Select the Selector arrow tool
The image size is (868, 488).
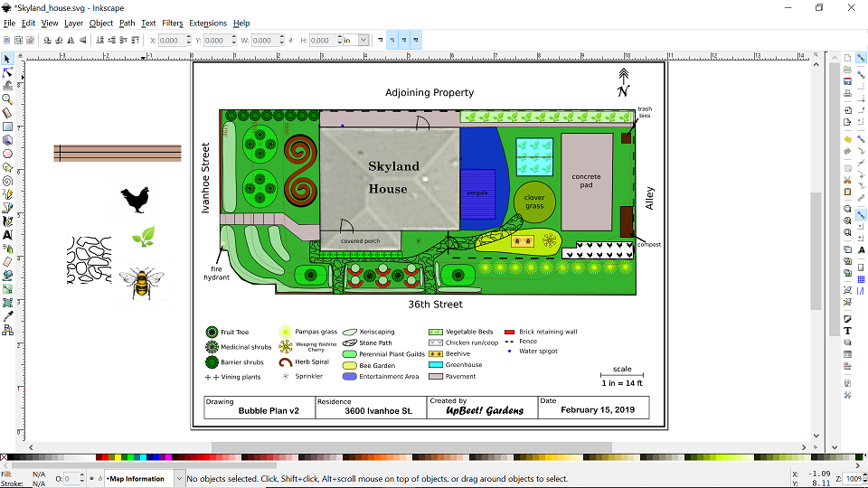click(7, 59)
